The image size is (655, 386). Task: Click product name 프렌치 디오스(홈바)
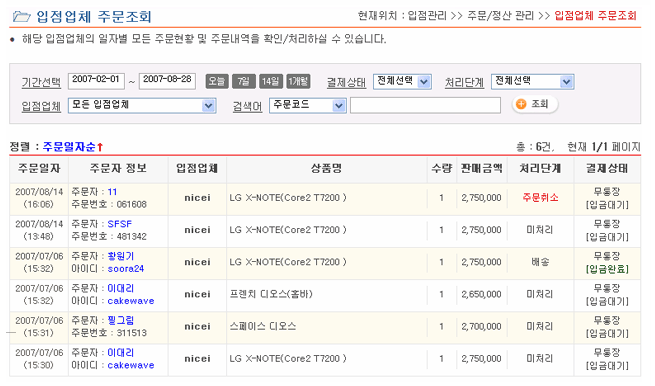click(x=271, y=295)
